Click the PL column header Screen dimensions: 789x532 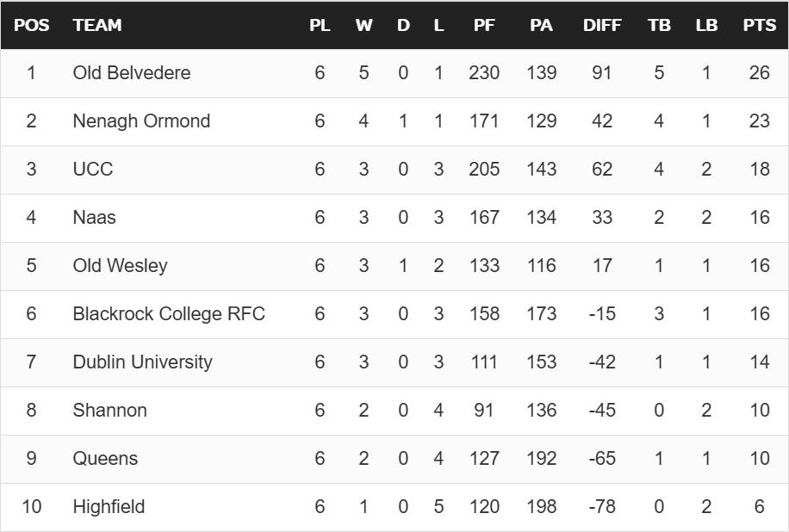[x=320, y=25]
